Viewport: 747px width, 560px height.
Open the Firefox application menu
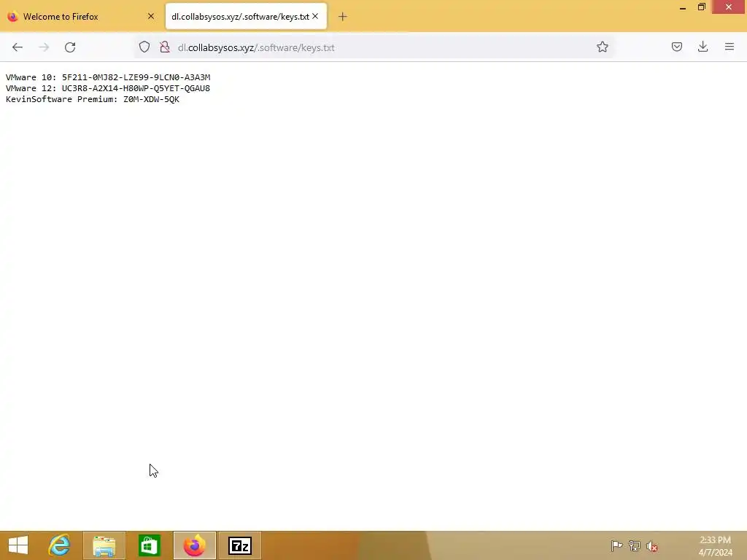[x=729, y=47]
